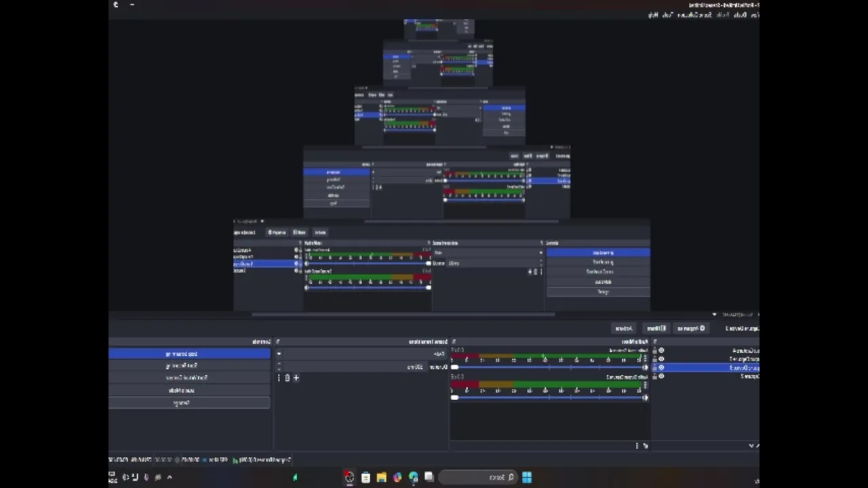Open the Help menu

653,15
